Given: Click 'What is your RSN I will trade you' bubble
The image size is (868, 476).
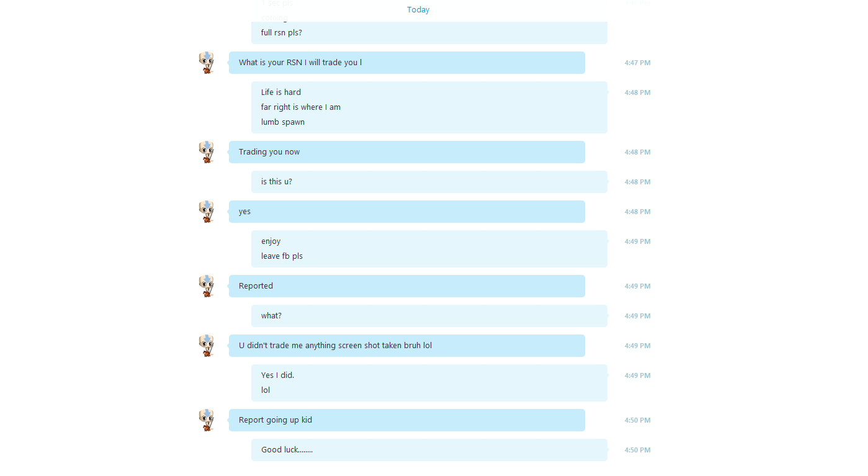Looking at the screenshot, I should (407, 63).
